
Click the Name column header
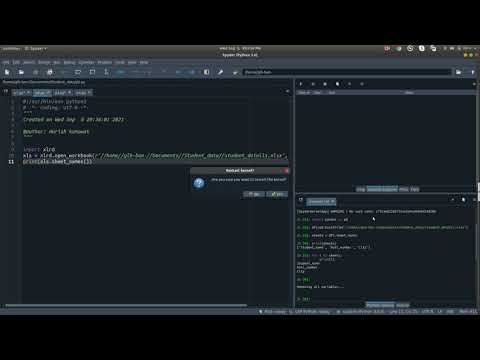click(304, 92)
